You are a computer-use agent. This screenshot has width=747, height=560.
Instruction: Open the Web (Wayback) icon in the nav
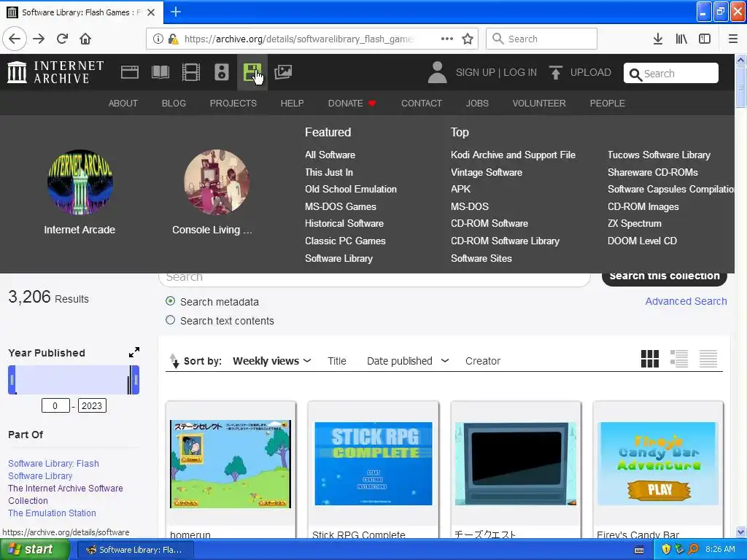130,72
